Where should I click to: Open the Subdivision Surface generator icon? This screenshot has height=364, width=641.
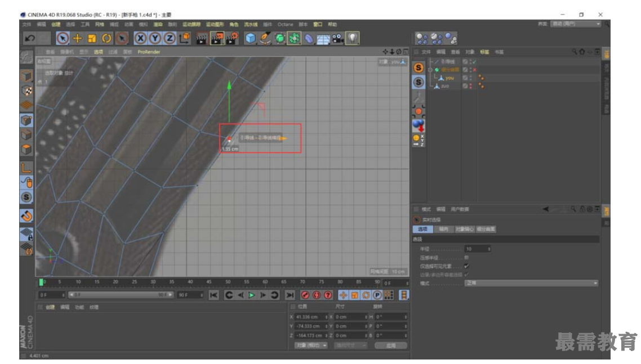[279, 38]
